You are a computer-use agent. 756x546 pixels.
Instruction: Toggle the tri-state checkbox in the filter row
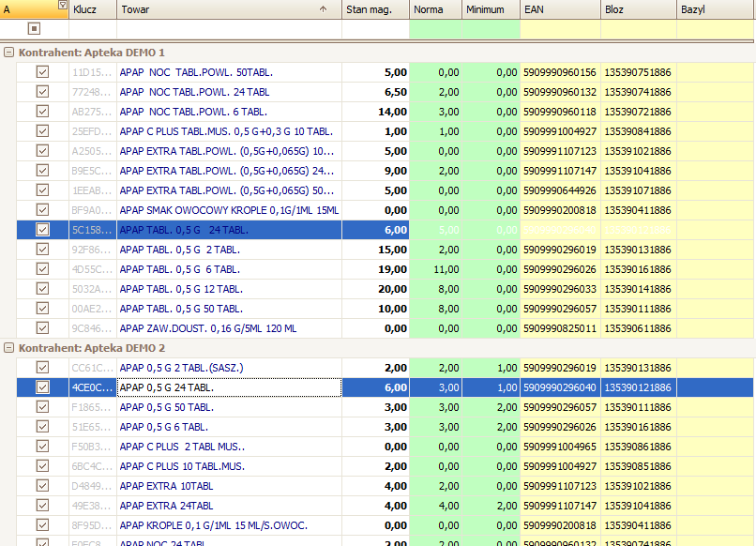coord(35,29)
